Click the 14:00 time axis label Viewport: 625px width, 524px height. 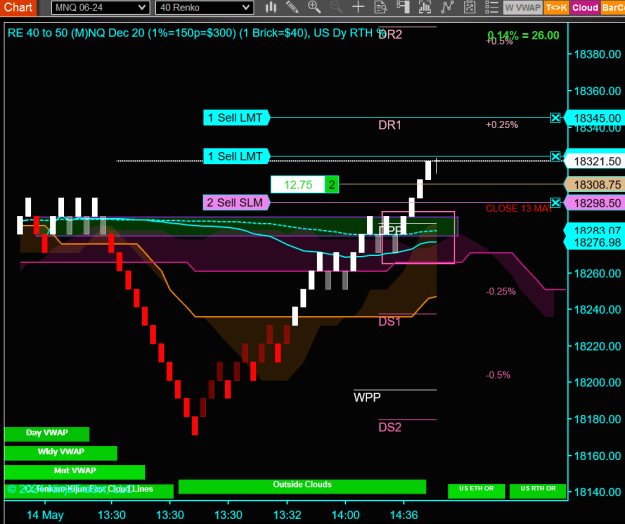[345, 515]
